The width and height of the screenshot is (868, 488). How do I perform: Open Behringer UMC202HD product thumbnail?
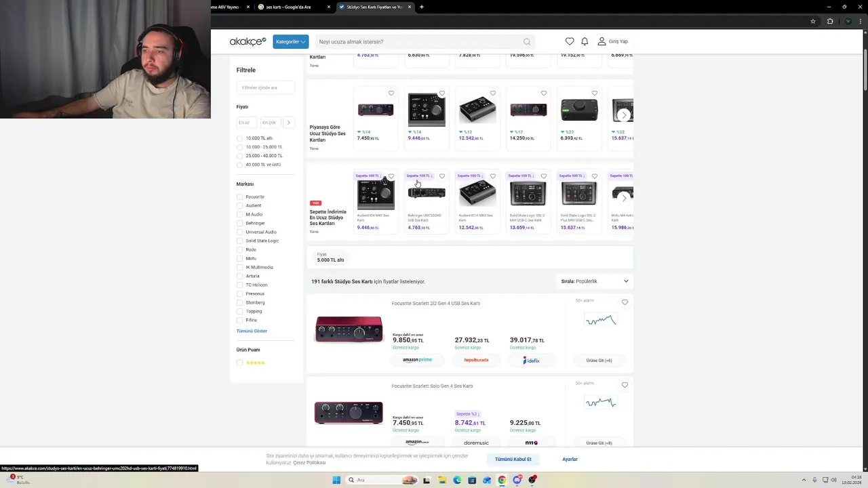pos(427,193)
